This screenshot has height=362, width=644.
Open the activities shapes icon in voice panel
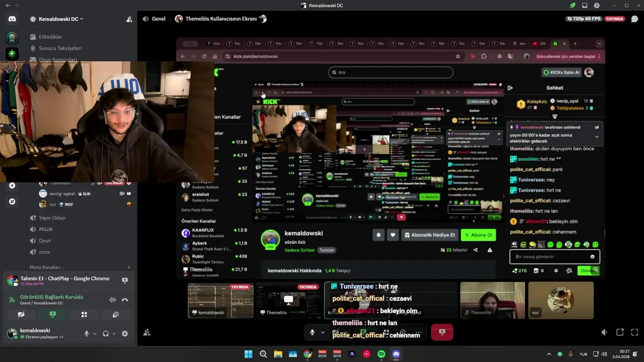[x=84, y=314]
